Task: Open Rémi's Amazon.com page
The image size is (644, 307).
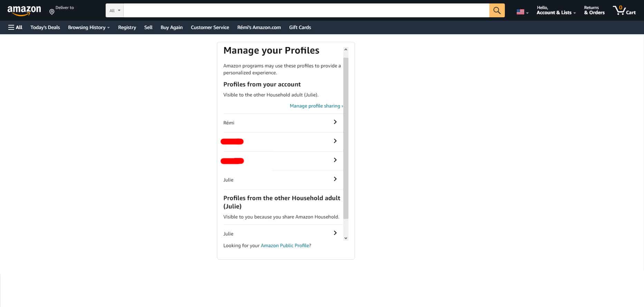Action: pyautogui.click(x=259, y=27)
